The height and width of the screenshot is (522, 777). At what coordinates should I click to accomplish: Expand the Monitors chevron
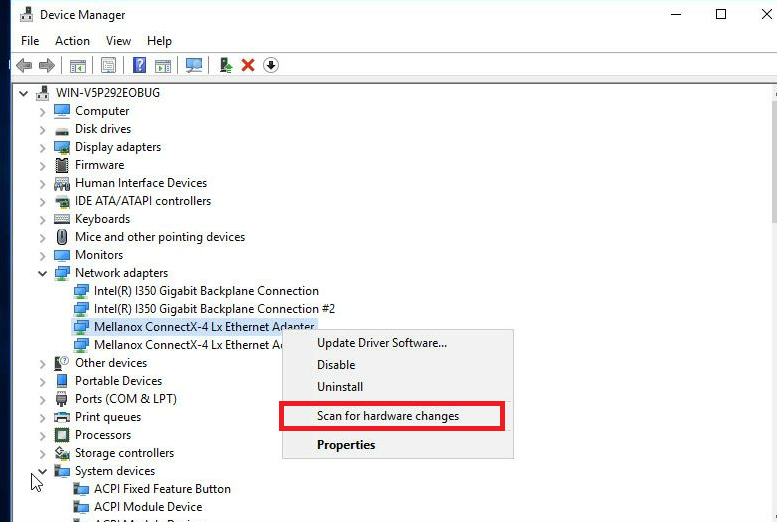click(43, 256)
